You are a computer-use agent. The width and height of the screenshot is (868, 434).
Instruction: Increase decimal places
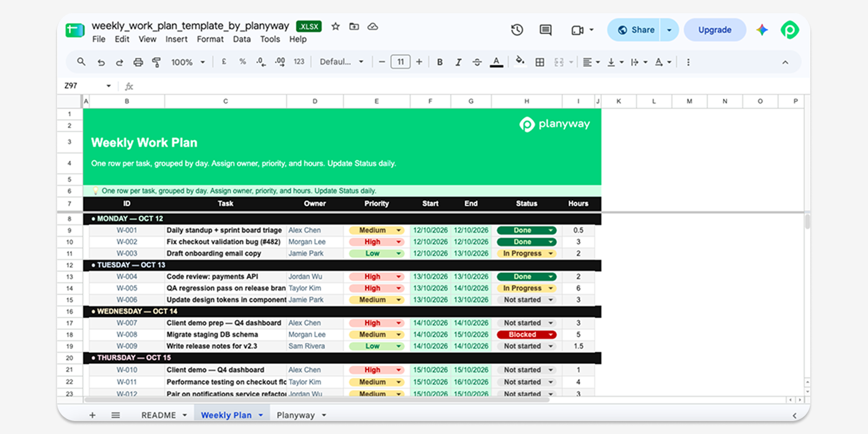tap(280, 62)
